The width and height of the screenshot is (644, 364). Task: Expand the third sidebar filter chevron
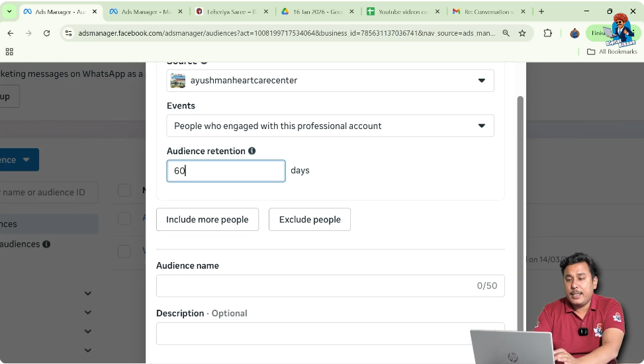tap(88, 331)
